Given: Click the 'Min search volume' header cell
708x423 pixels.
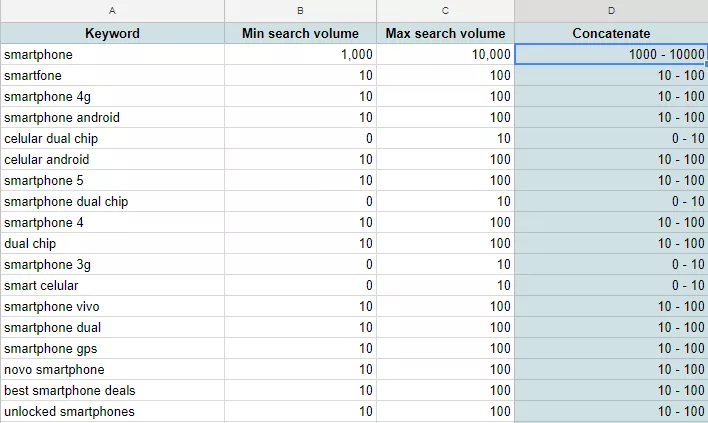Looking at the screenshot, I should pos(300,33).
